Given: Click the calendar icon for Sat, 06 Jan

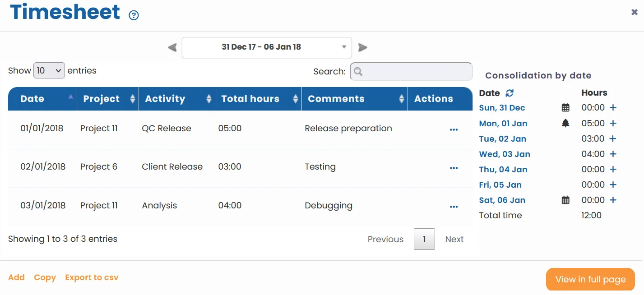Looking at the screenshot, I should coord(565,200).
